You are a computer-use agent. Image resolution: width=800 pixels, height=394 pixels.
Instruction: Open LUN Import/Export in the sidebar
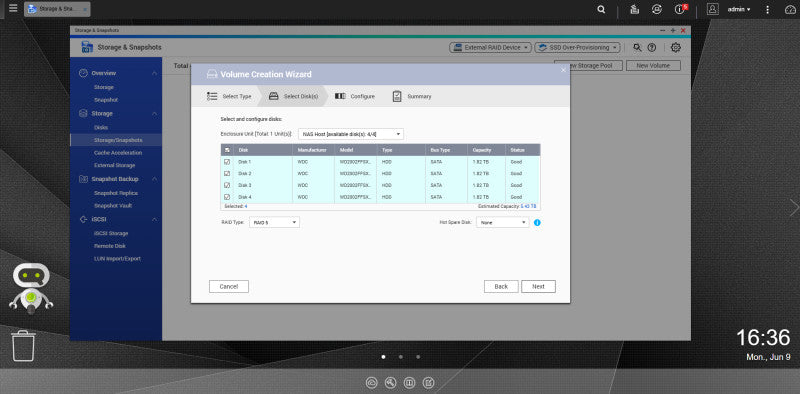tap(116, 259)
